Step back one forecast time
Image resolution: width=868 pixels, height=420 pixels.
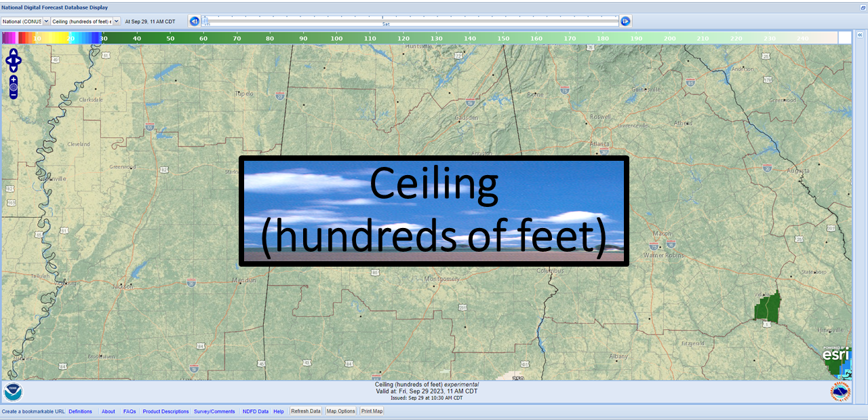(x=195, y=21)
